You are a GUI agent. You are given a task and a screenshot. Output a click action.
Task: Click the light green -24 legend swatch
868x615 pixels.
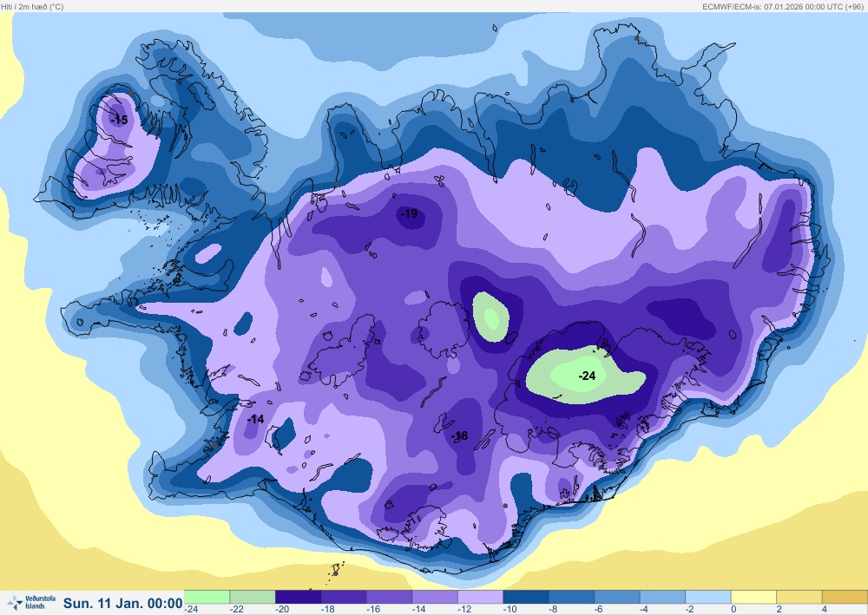click(207, 597)
